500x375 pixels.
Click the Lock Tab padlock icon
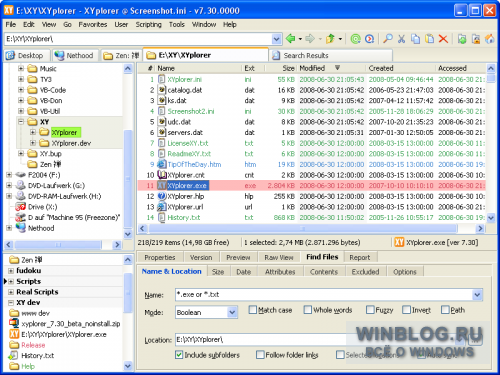coord(476,39)
